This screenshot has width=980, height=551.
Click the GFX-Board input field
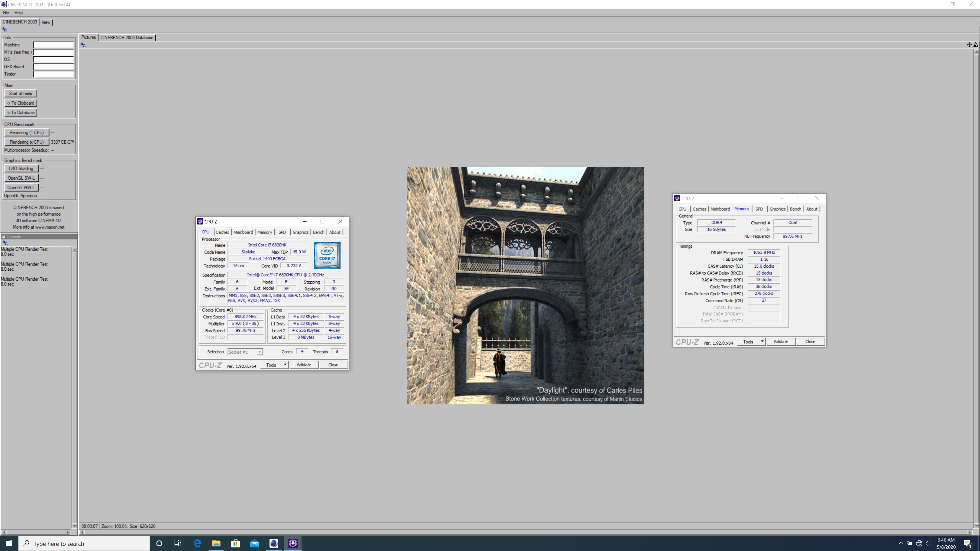point(53,67)
